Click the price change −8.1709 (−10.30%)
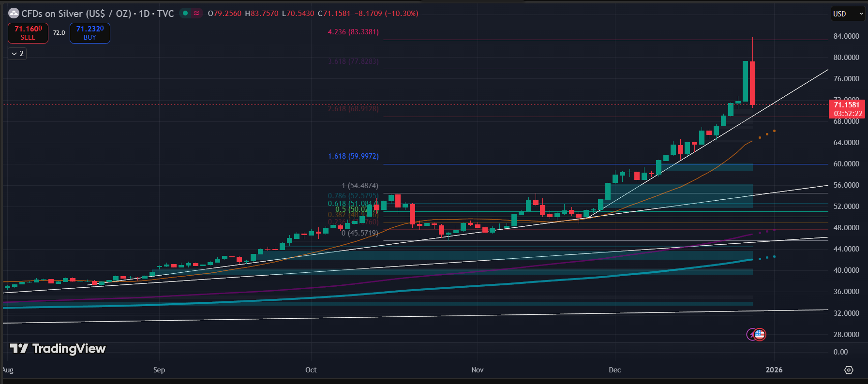This screenshot has height=384, width=868. 387,14
